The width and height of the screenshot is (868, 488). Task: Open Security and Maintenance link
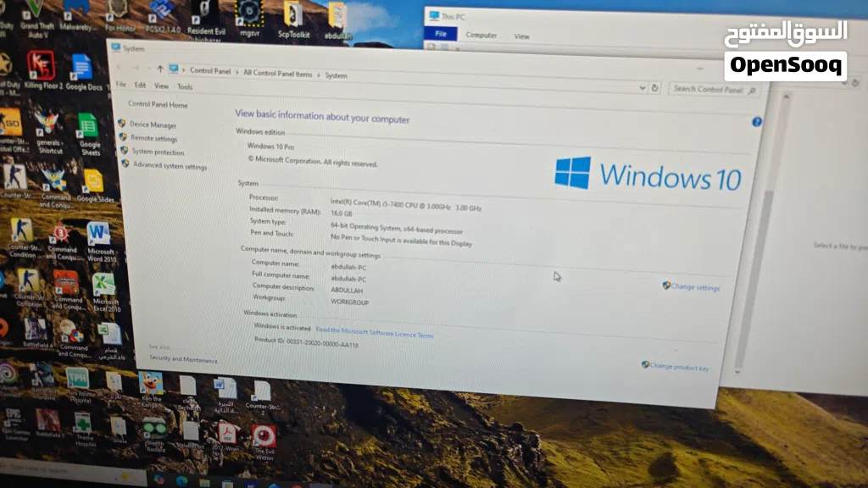[x=183, y=359]
